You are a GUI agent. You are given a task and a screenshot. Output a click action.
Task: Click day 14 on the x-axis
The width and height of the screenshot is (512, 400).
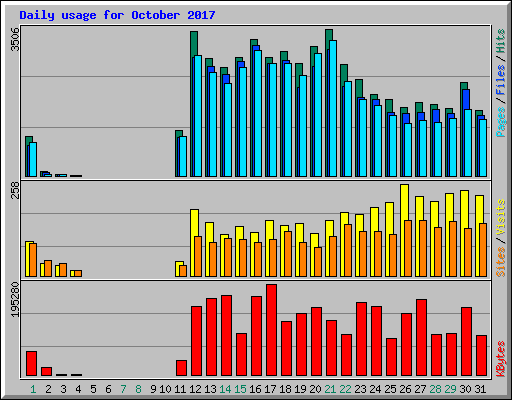225,389
